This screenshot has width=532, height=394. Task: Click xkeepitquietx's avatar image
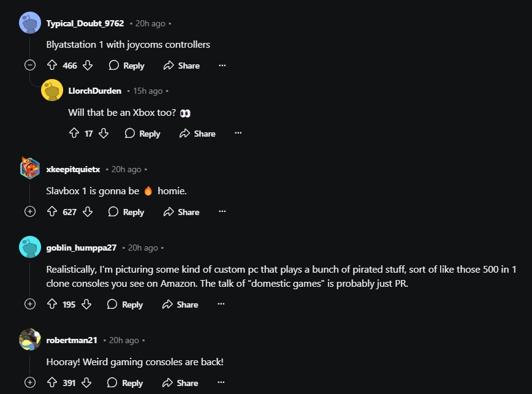[x=30, y=168]
